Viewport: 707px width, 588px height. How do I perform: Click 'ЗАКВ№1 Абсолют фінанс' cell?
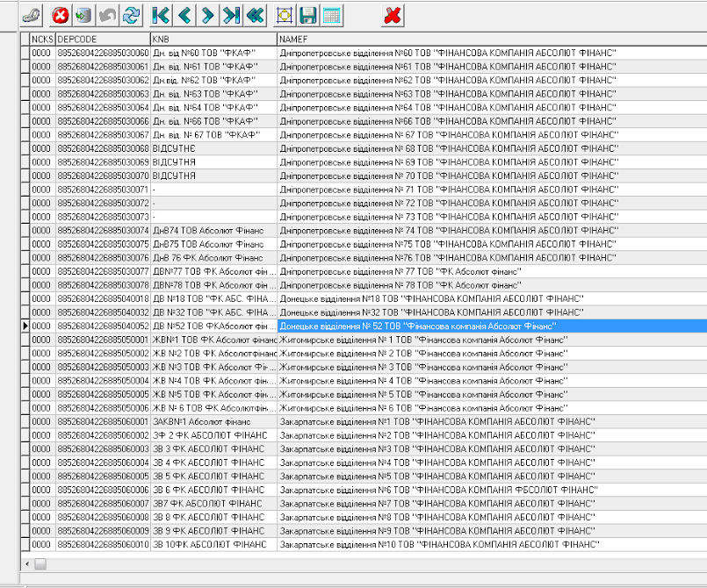click(x=213, y=421)
